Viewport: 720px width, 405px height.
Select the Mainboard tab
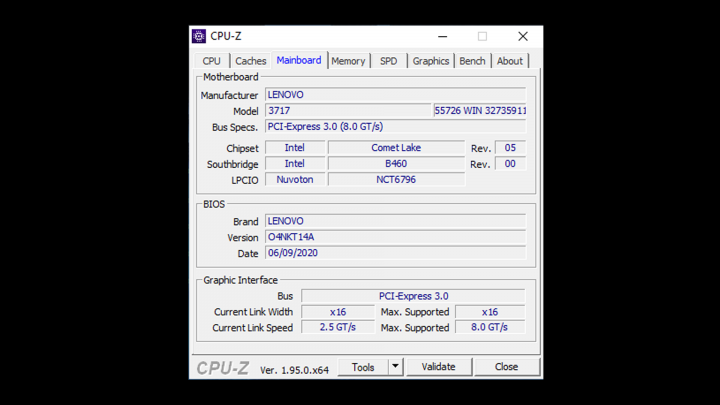click(x=299, y=60)
